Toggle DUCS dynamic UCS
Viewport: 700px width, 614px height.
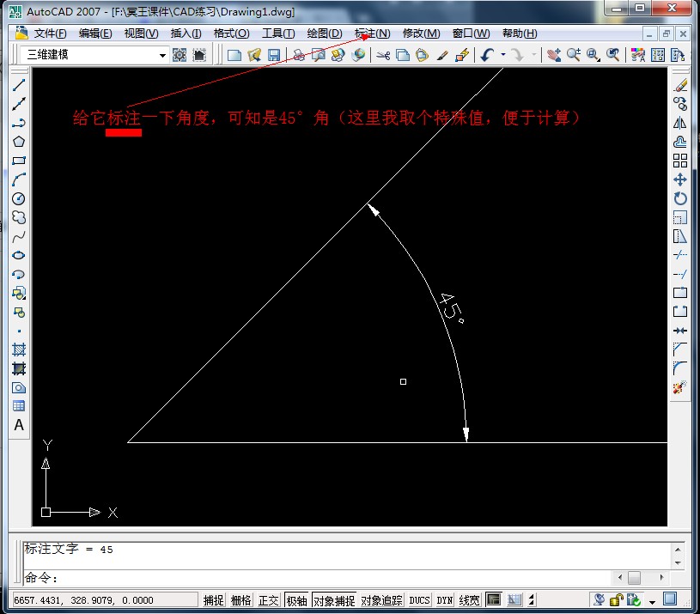click(420, 600)
